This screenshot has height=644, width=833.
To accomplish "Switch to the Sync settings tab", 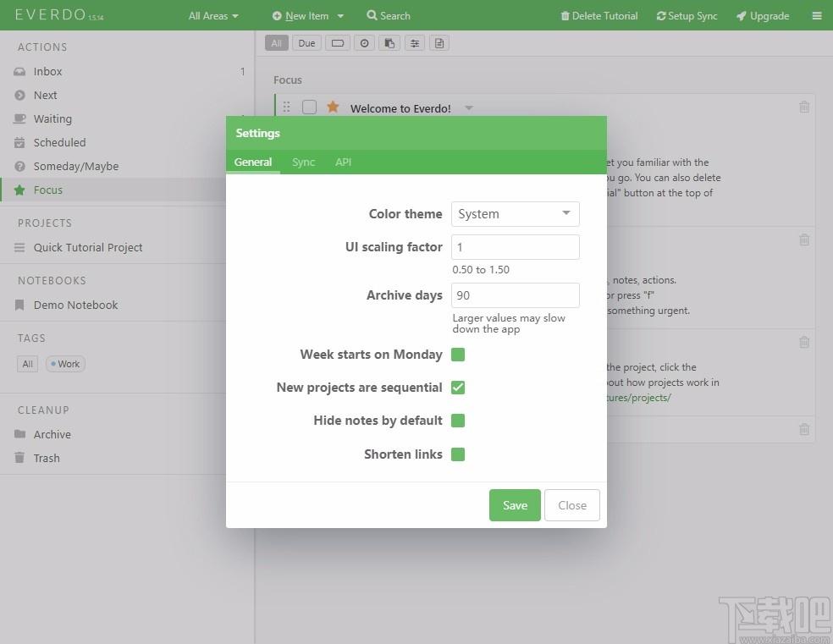I will (303, 162).
